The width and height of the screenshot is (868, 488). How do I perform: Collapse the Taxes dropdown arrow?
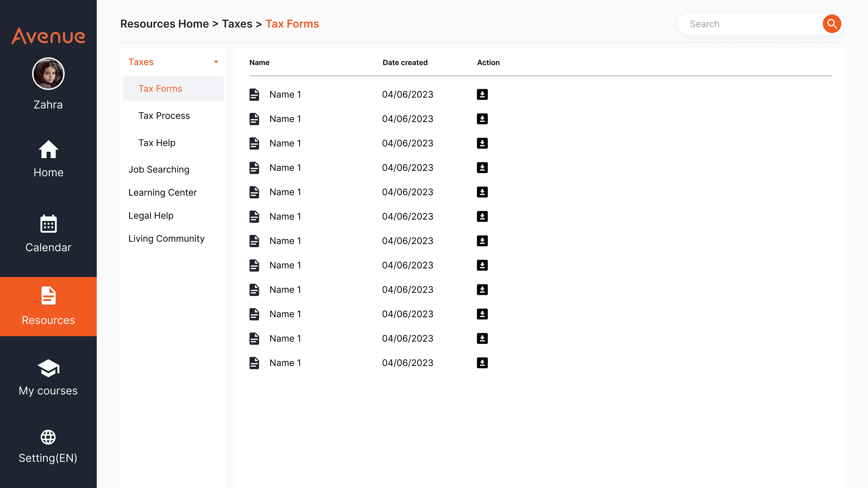[x=216, y=62]
